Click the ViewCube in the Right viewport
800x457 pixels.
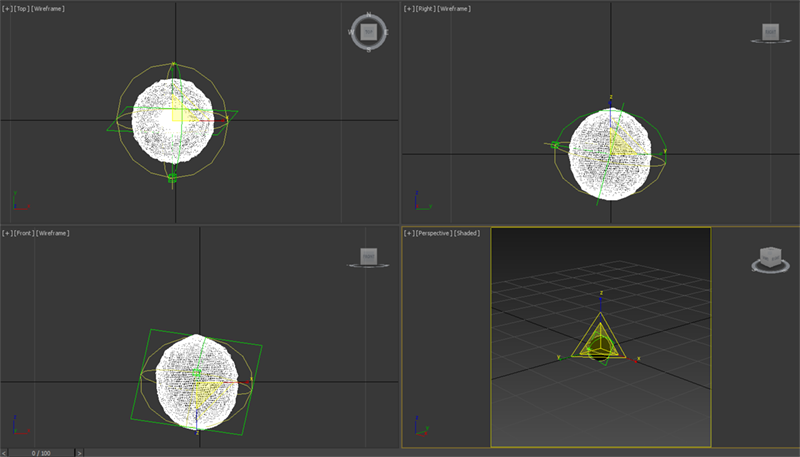769,33
